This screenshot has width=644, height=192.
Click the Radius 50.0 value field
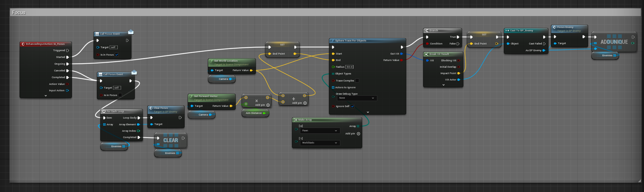click(x=349, y=67)
